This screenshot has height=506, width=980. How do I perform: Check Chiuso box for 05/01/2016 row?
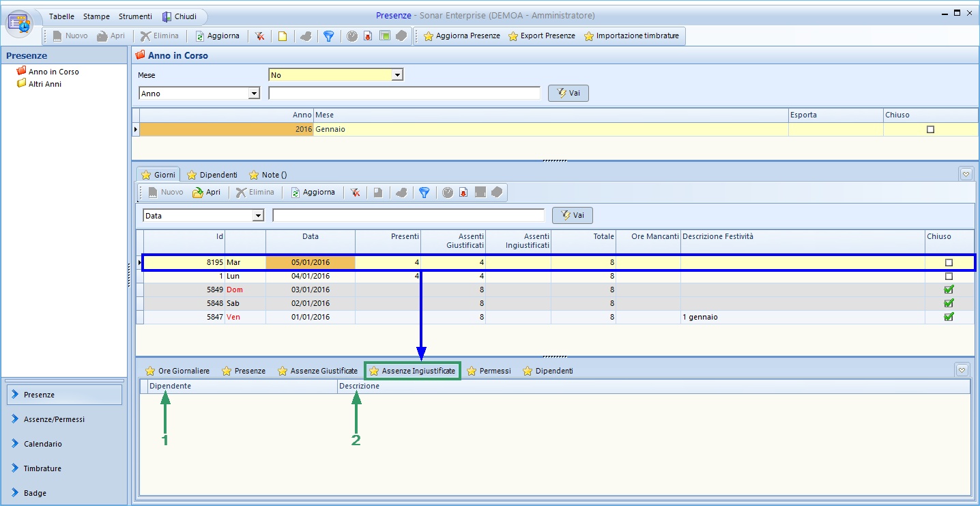coord(948,263)
